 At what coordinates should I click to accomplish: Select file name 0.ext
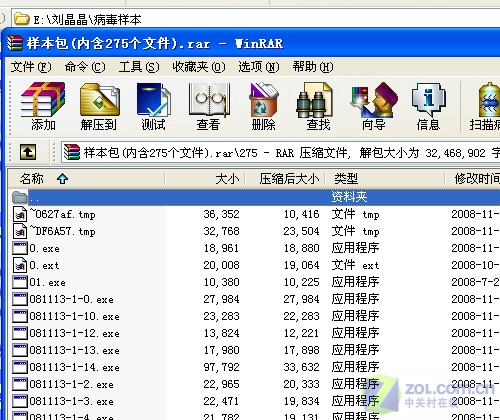click(44, 265)
